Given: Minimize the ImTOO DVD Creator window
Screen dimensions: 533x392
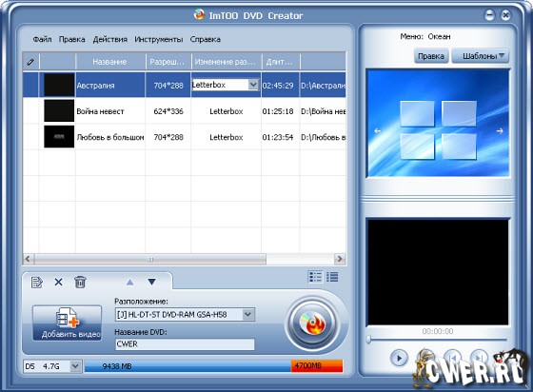Looking at the screenshot, I should coord(489,15).
